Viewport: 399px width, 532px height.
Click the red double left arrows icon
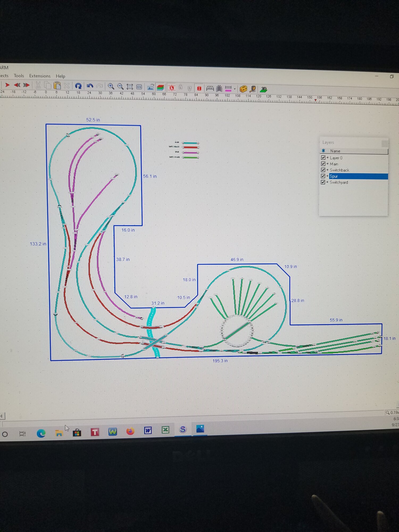[x=17, y=85]
